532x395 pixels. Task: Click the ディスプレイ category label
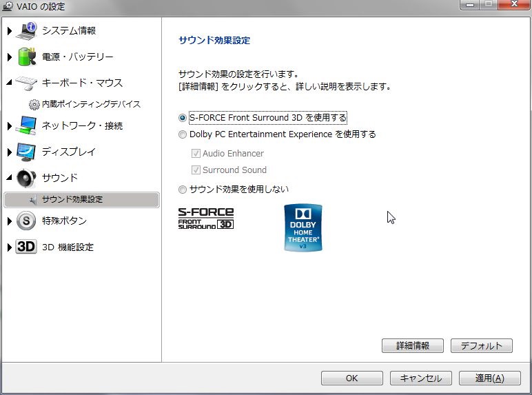click(x=69, y=152)
